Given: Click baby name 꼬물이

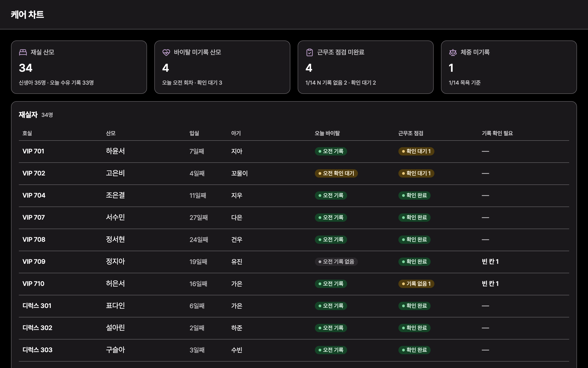Looking at the screenshot, I should (239, 173).
